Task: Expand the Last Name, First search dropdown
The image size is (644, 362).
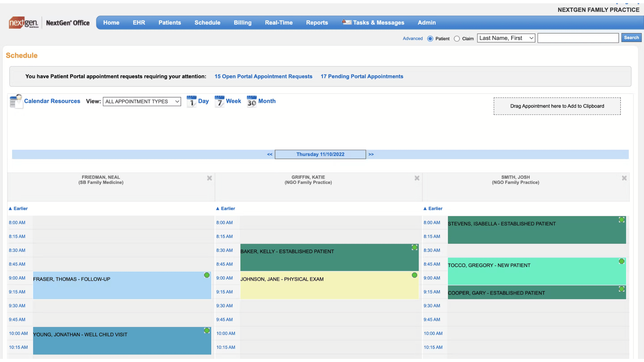Action: point(506,38)
